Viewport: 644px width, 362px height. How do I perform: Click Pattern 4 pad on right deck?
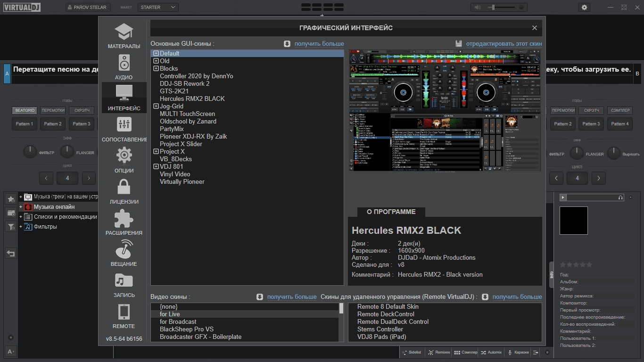coord(620,124)
